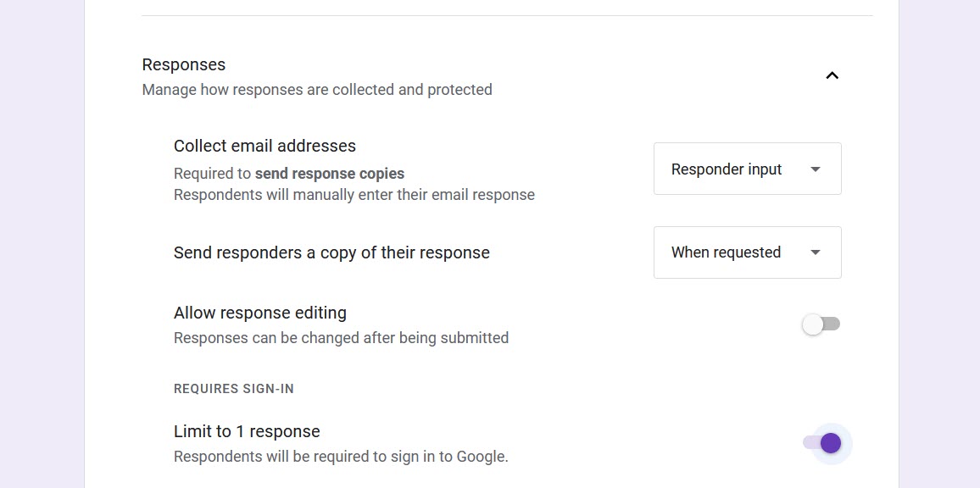The image size is (980, 488).
Task: Select "Send responders a copy of their response" text
Action: [331, 252]
